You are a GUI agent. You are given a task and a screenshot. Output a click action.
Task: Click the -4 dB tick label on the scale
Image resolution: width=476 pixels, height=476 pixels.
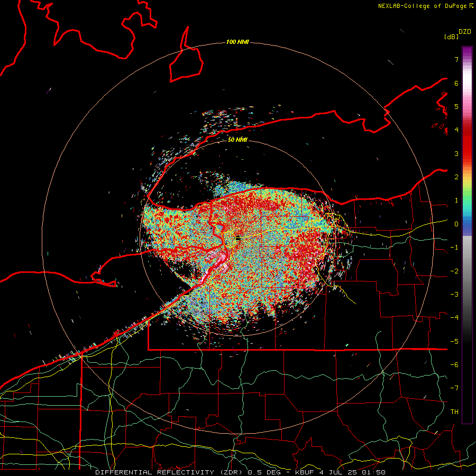click(454, 318)
